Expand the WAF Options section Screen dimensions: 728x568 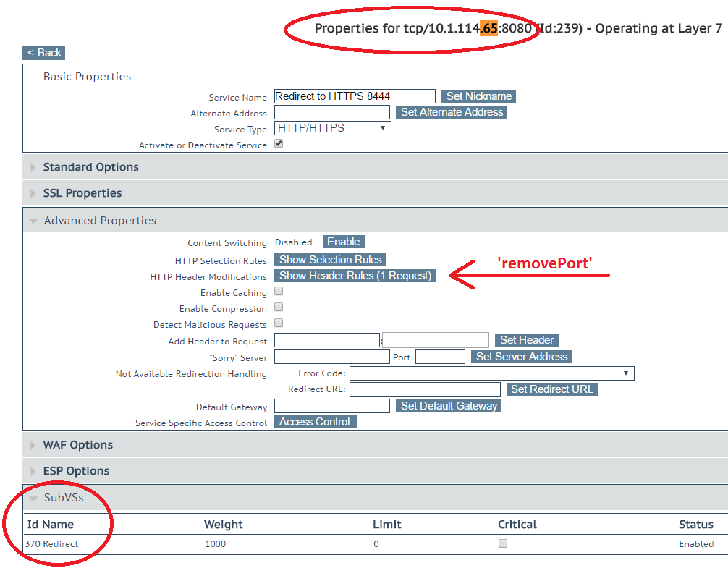click(x=77, y=445)
